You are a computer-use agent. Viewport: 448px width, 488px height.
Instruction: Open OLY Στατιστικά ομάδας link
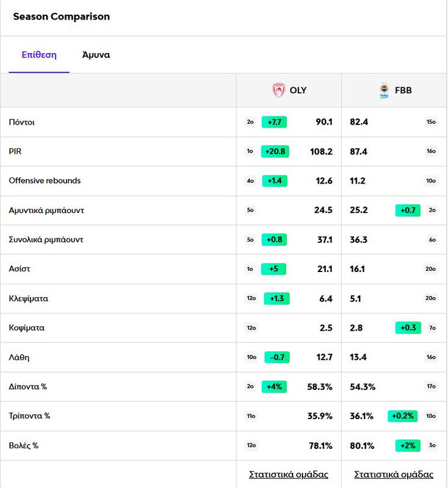tap(289, 475)
